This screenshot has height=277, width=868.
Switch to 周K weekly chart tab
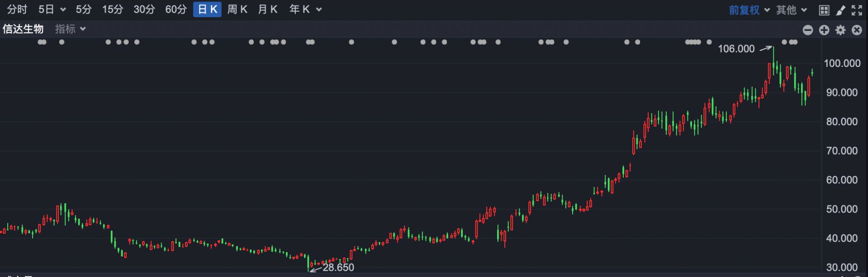237,9
